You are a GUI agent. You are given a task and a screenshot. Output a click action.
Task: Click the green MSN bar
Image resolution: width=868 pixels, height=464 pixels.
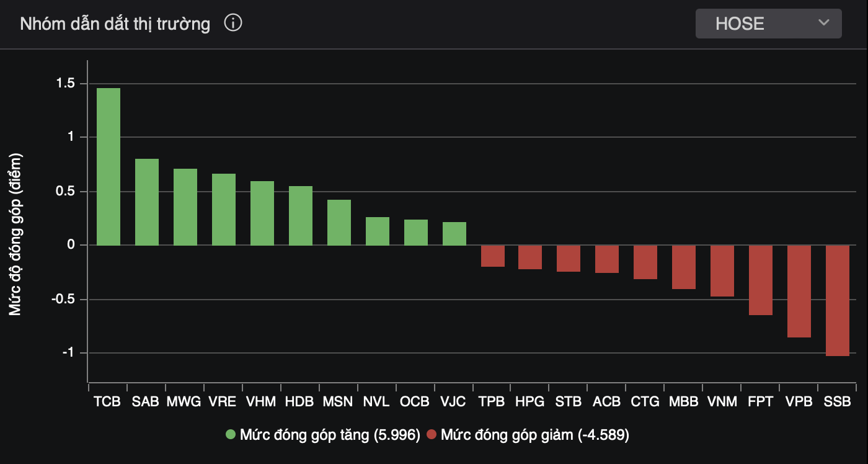(x=339, y=223)
